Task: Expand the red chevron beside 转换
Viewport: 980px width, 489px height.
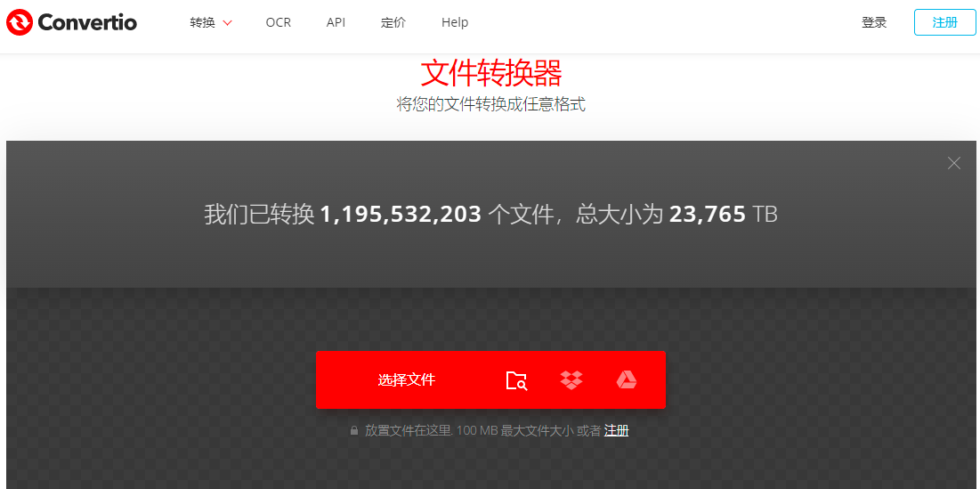Action: click(x=227, y=23)
